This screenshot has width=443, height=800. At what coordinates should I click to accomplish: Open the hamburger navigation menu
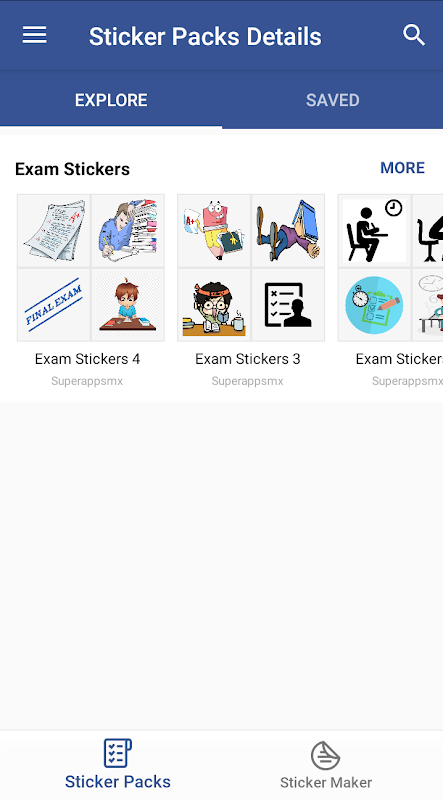tap(34, 35)
